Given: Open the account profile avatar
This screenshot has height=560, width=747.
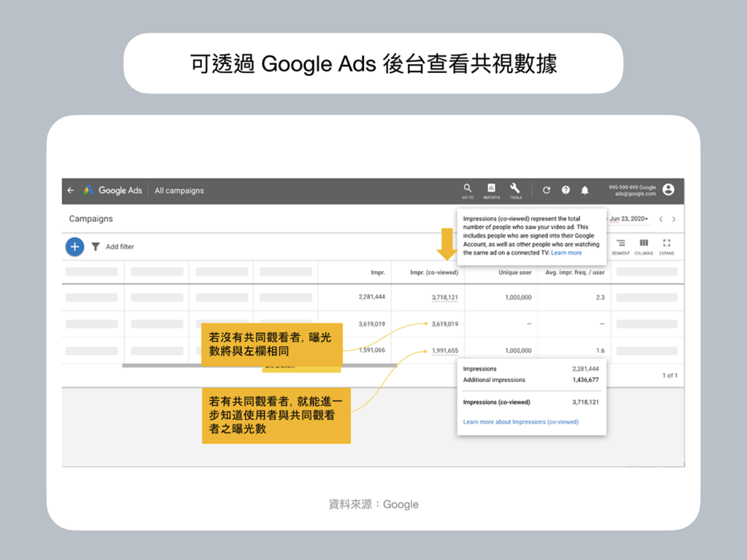Looking at the screenshot, I should 668,190.
